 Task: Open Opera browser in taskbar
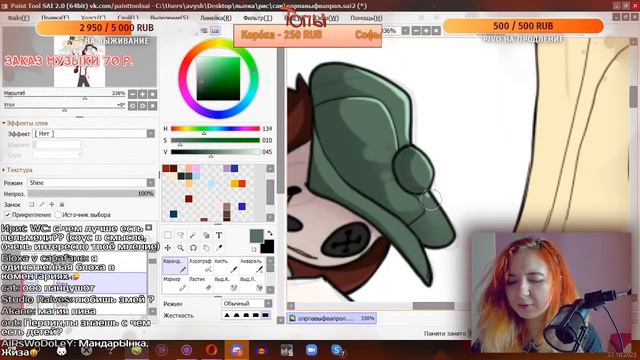(211, 350)
